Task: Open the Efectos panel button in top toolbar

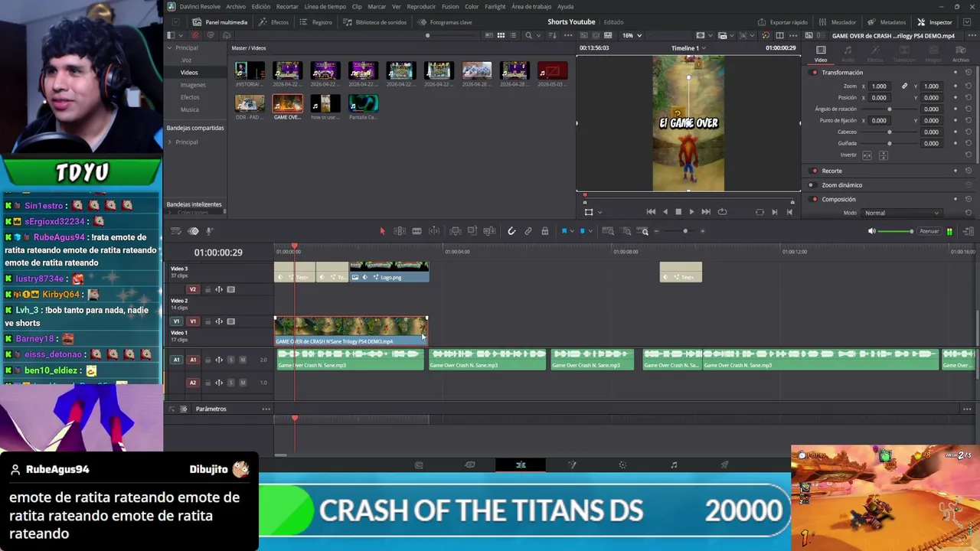Action: point(274,22)
